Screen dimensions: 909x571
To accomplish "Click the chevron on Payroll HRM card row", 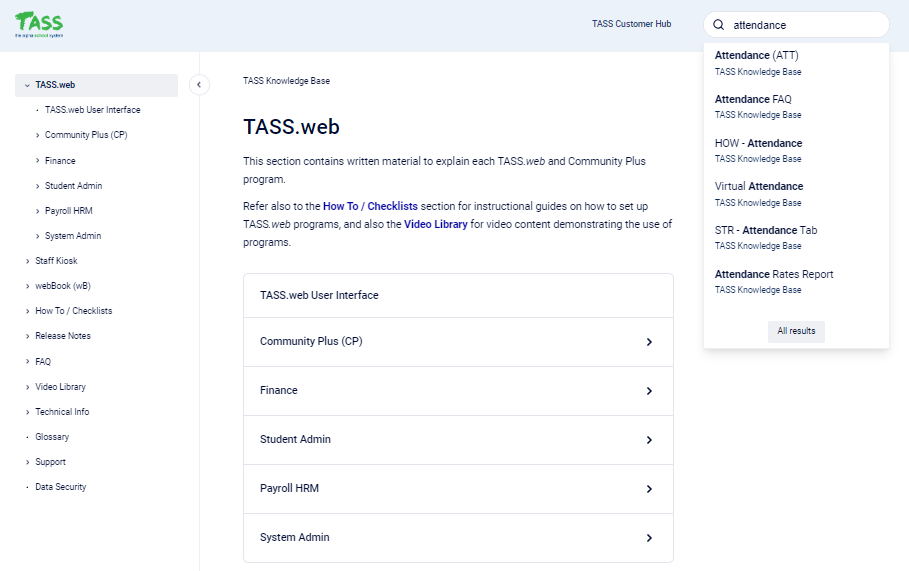I will pos(649,489).
